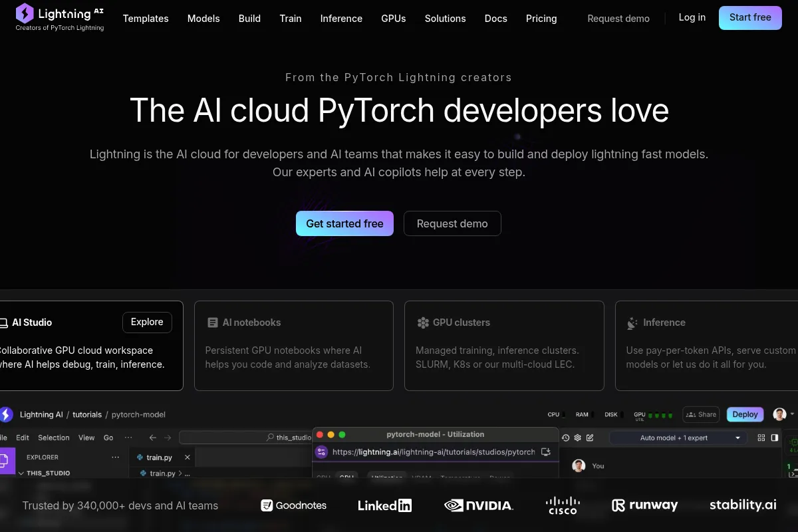Go to the Docs page
The height and width of the screenshot is (532, 798).
(x=496, y=19)
